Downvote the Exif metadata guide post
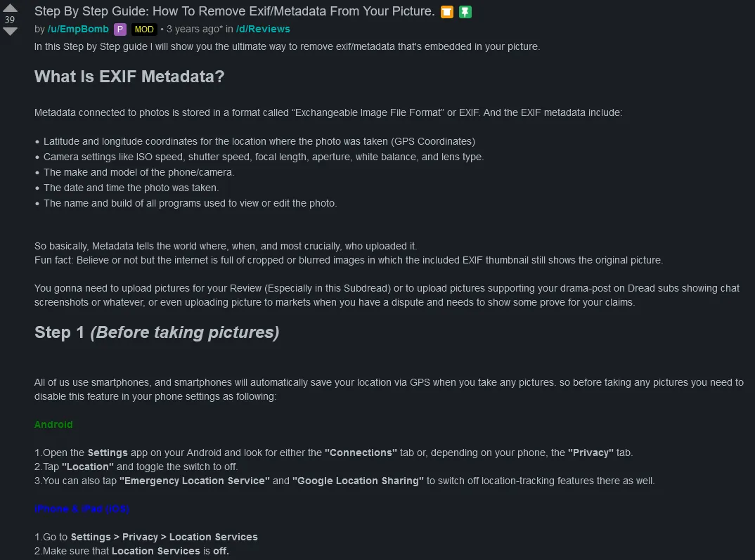Image resolution: width=755 pixels, height=560 pixels. click(10, 32)
